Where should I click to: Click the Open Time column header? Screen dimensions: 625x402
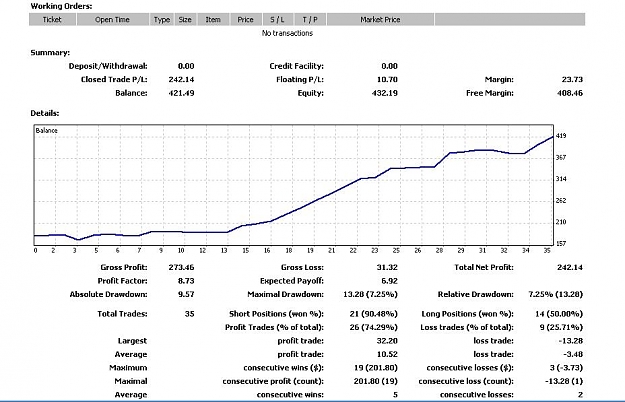[x=112, y=20]
